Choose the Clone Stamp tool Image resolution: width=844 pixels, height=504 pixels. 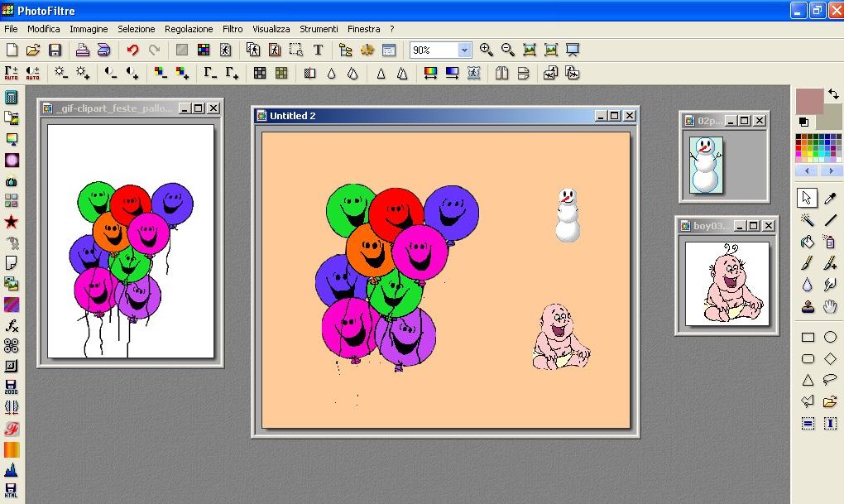pyautogui.click(x=808, y=307)
